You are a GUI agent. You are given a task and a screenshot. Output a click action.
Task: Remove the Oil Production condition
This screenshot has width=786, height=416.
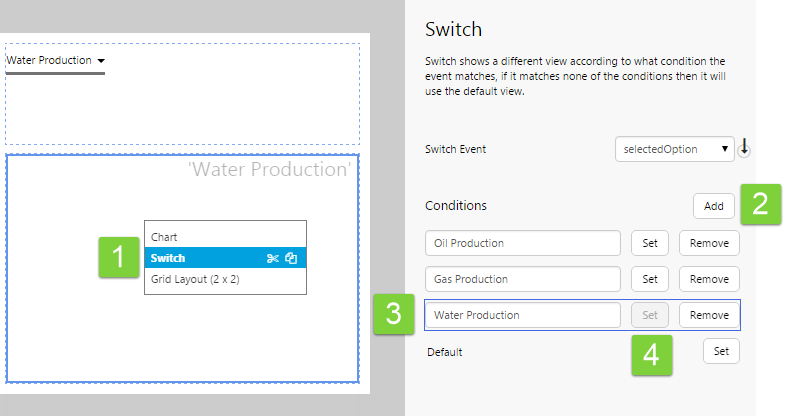click(x=709, y=243)
